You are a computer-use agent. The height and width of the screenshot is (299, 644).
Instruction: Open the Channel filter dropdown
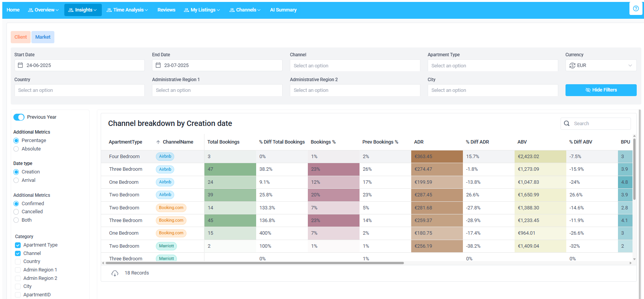coord(355,65)
